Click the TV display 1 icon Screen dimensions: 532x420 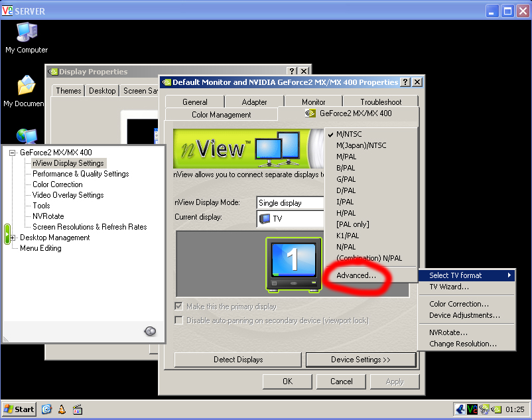click(293, 263)
